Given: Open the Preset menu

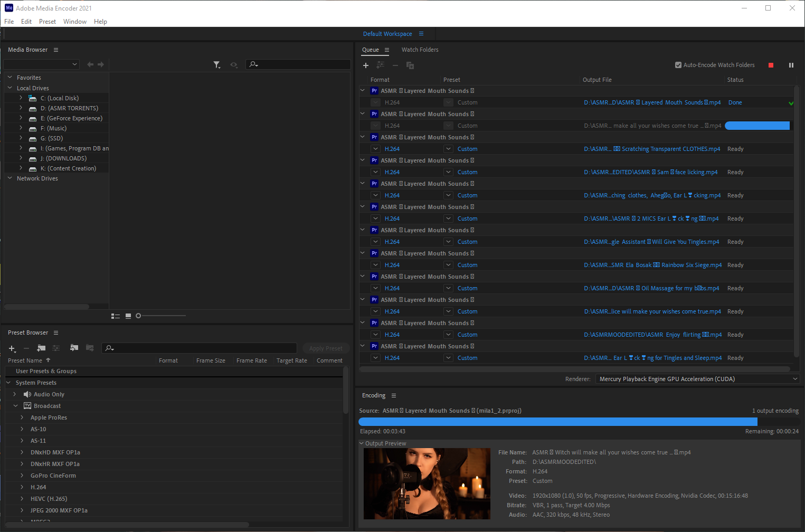Looking at the screenshot, I should [48, 22].
